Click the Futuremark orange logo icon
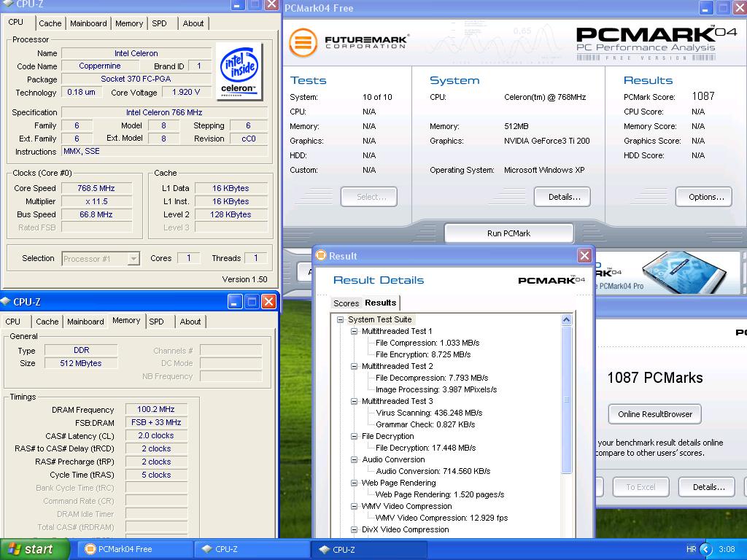747x560 pixels. (303, 42)
